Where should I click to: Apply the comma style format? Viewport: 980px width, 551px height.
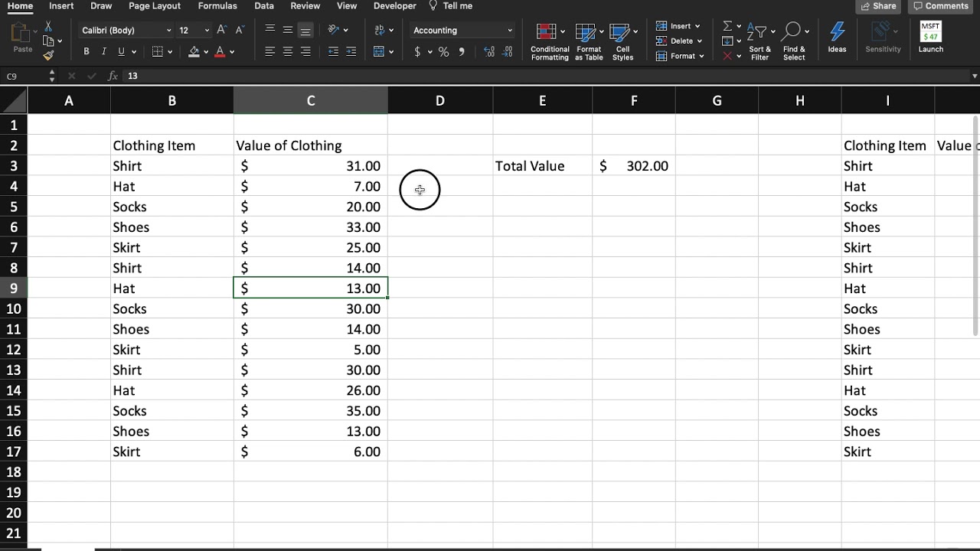pos(462,52)
